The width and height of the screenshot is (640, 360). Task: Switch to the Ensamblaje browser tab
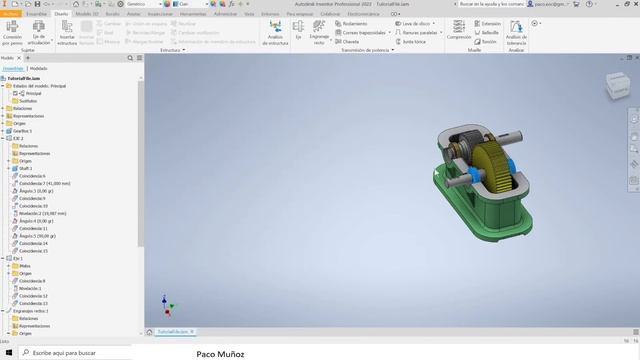click(13, 69)
